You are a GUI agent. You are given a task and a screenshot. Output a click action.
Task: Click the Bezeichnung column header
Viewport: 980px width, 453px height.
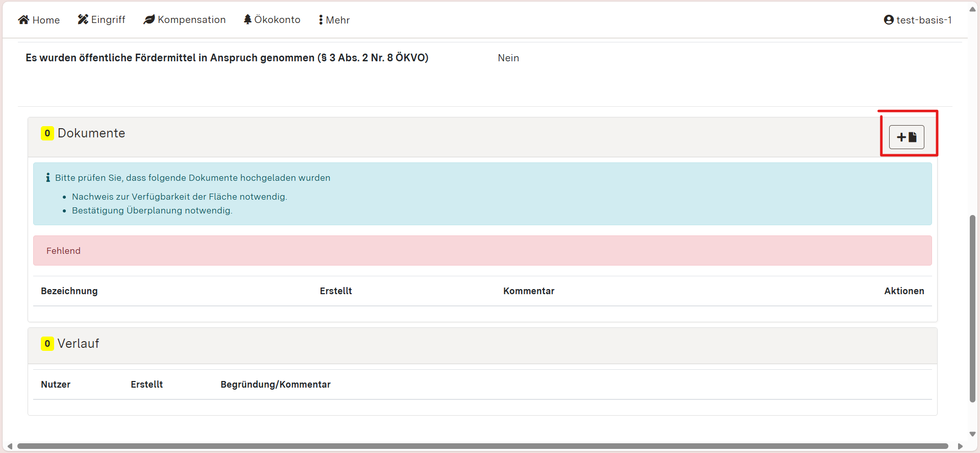tap(69, 291)
